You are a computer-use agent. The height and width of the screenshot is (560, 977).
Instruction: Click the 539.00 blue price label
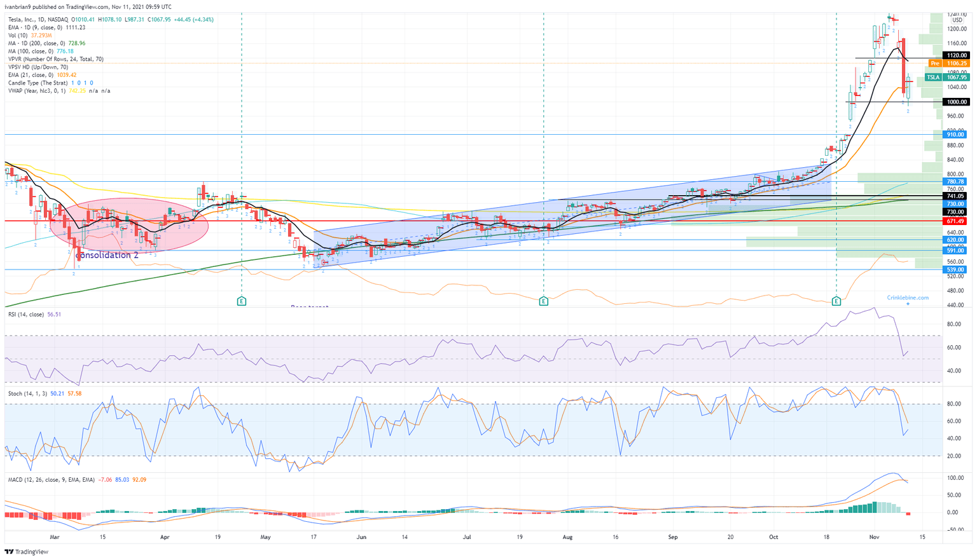pos(956,270)
